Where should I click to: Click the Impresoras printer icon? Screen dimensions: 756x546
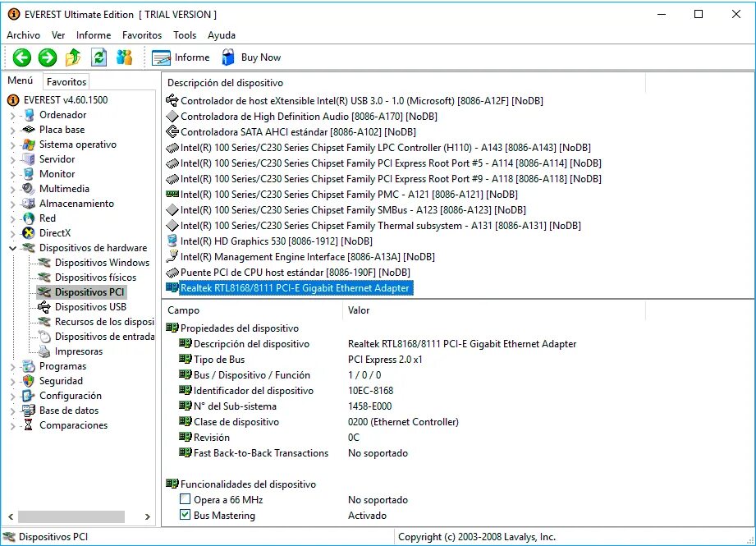(44, 351)
